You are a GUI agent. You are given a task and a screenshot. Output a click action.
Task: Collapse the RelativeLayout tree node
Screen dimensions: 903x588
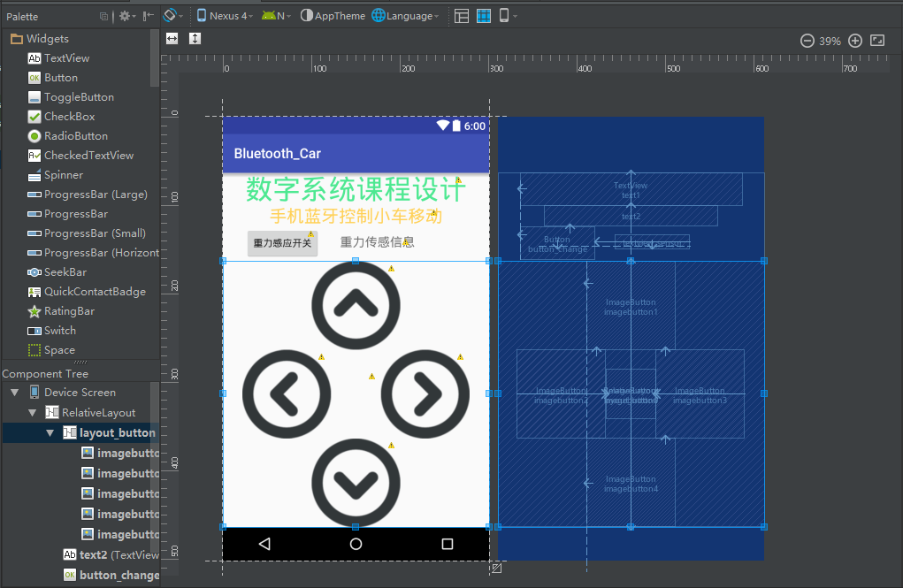32,412
